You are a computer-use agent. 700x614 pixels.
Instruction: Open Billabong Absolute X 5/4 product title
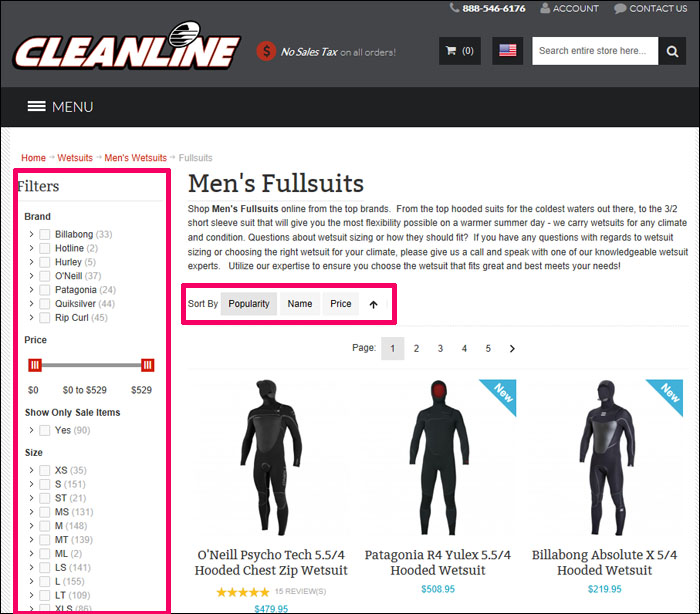click(604, 563)
